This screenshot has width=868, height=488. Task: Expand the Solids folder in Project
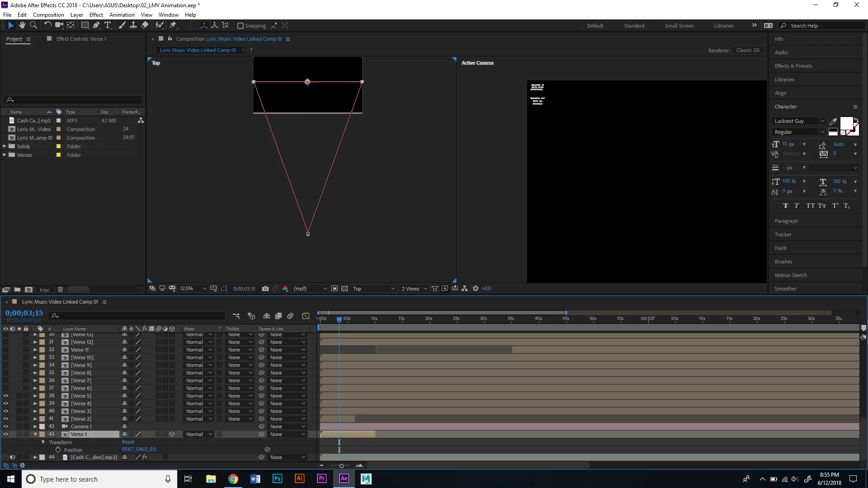[x=5, y=146]
